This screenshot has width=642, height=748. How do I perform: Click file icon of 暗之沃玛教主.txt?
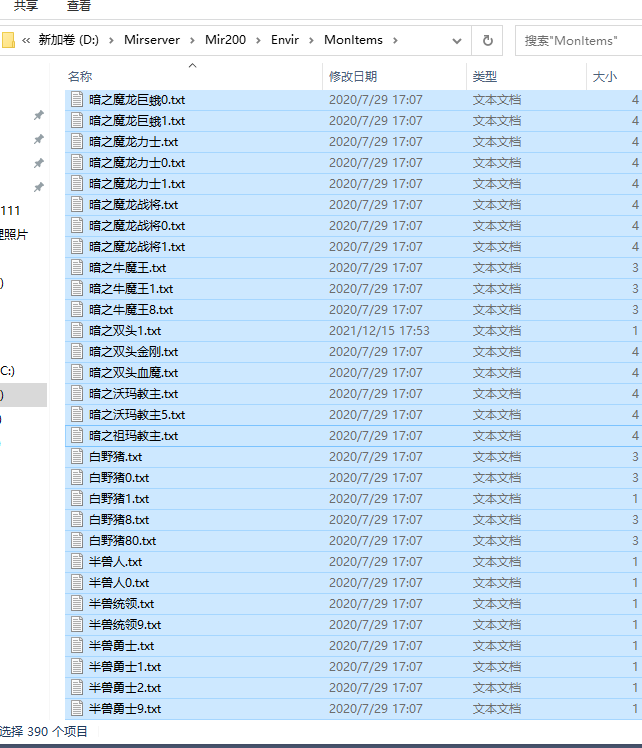pos(77,393)
